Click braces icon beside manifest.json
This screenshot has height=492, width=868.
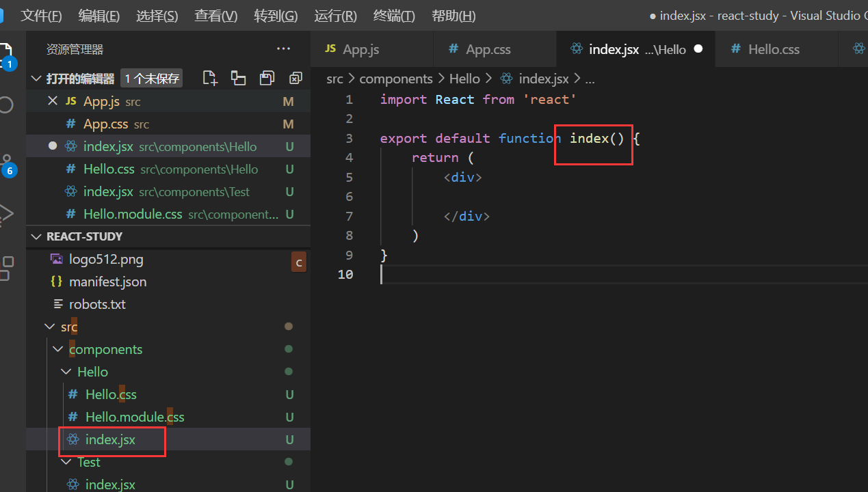[x=57, y=282]
